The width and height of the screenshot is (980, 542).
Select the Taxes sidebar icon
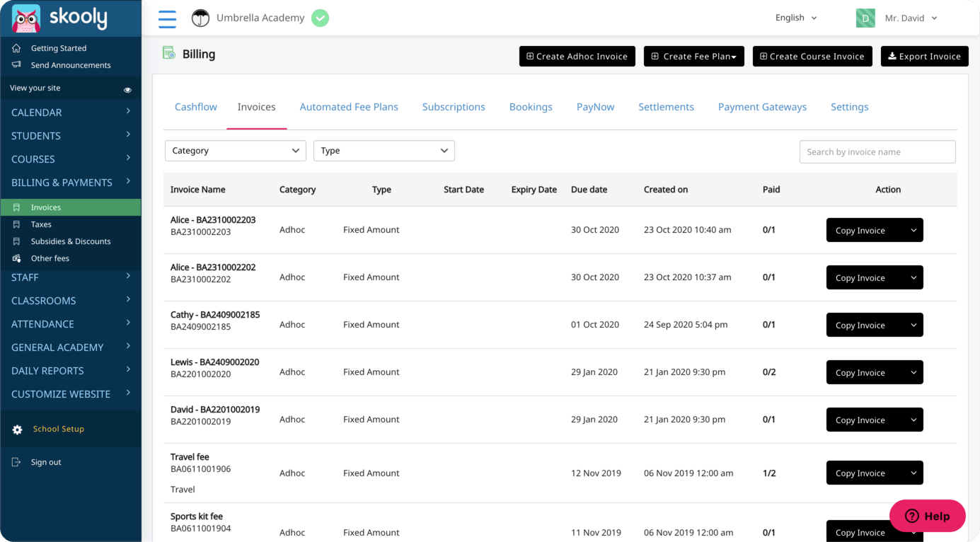pyautogui.click(x=16, y=224)
